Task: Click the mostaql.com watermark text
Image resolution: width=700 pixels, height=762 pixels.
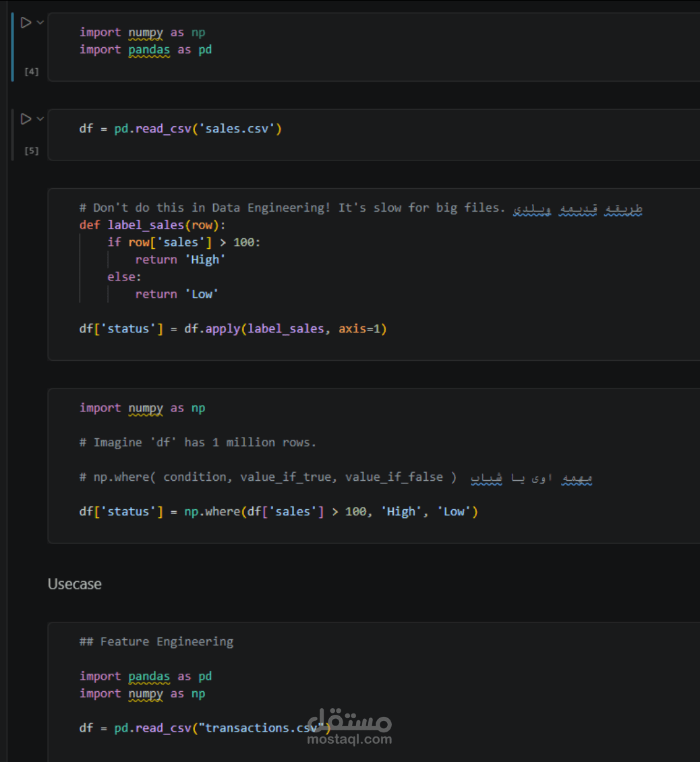Action: click(x=349, y=740)
